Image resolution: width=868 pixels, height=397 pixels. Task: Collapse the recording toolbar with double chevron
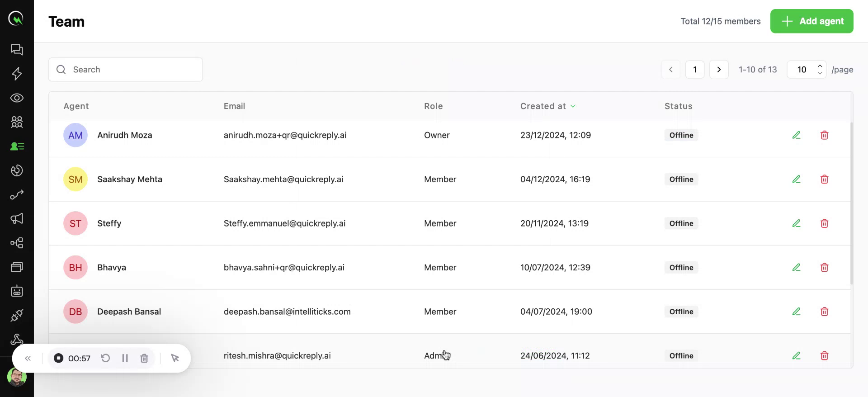[x=28, y=358]
